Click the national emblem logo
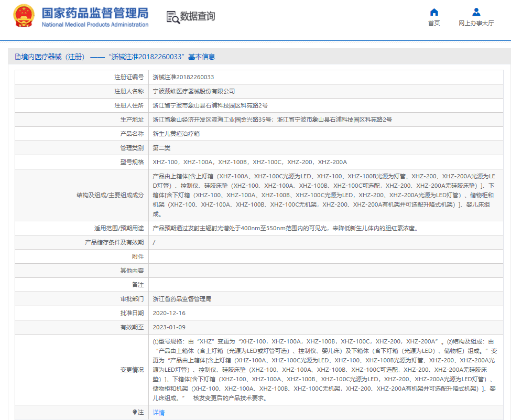 click(24, 16)
